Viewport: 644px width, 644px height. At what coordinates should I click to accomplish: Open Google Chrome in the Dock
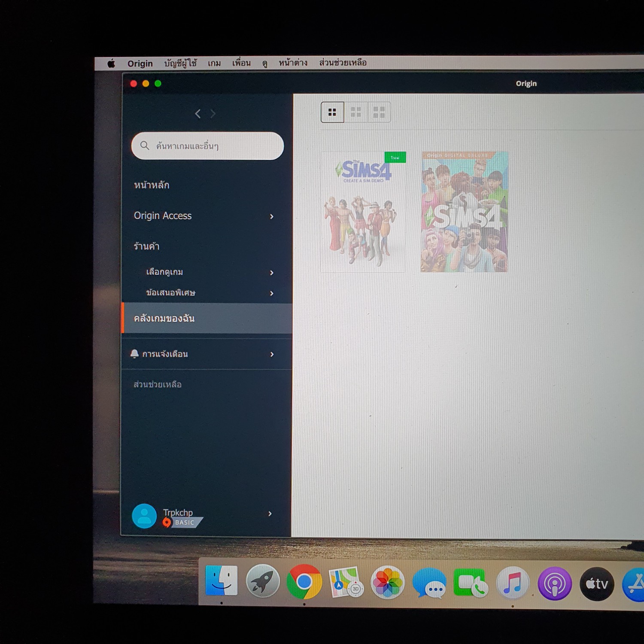pos(304,582)
